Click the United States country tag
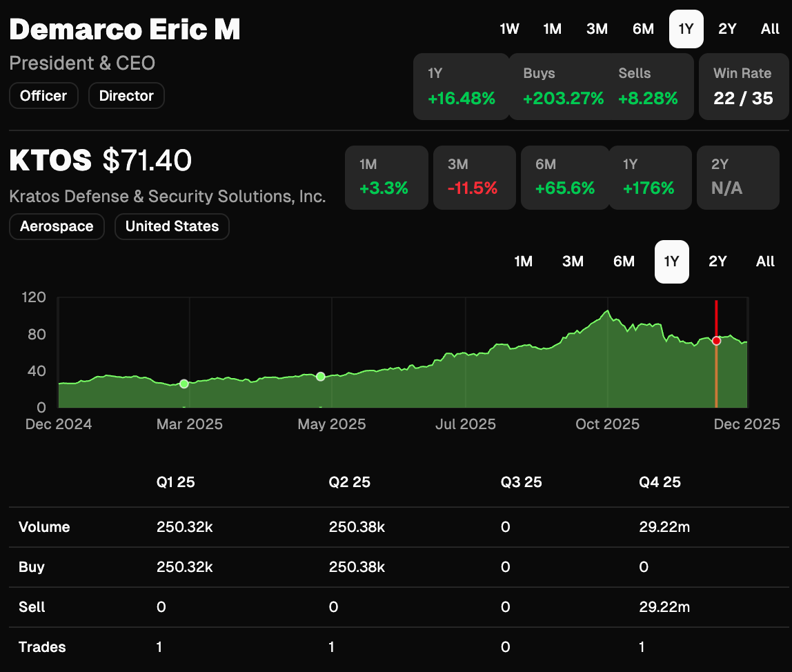Viewport: 792px width, 672px height. pos(172,226)
